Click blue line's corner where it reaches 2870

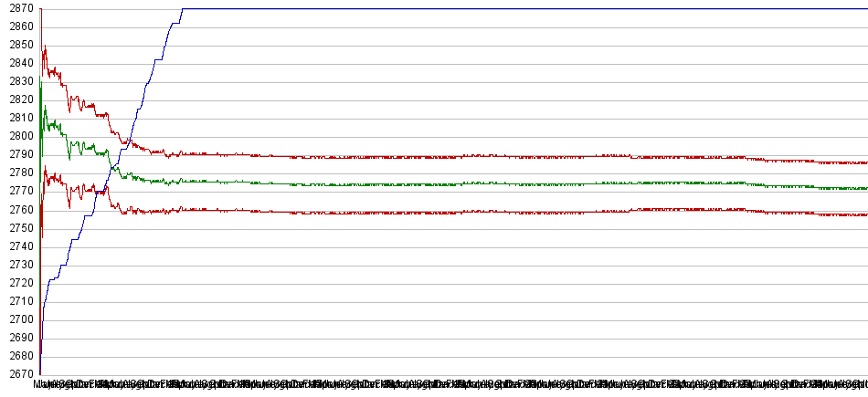tap(183, 9)
